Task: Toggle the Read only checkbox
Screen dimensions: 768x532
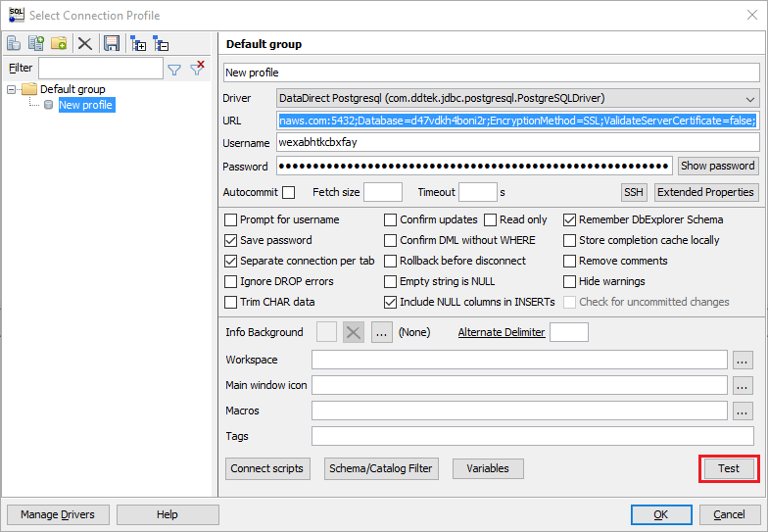Action: [492, 219]
